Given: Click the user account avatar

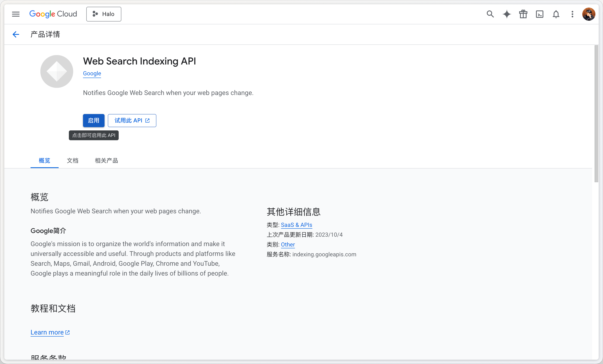Looking at the screenshot, I should coord(589,14).
